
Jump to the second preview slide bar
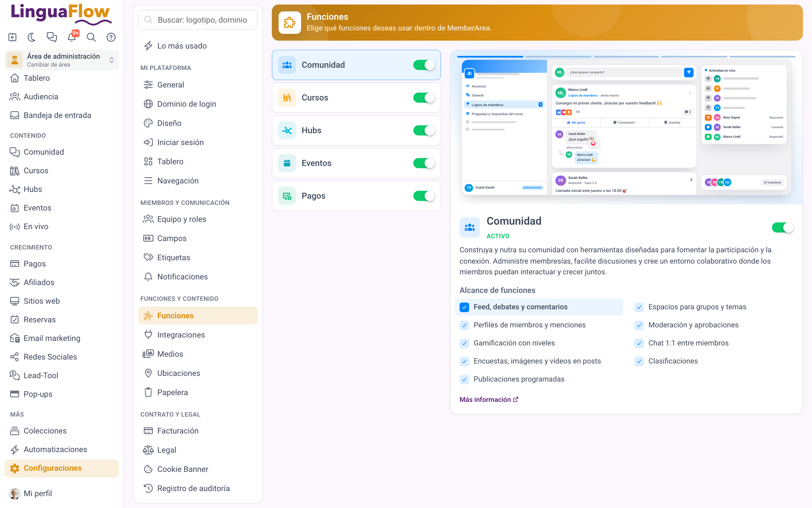[x=558, y=57]
